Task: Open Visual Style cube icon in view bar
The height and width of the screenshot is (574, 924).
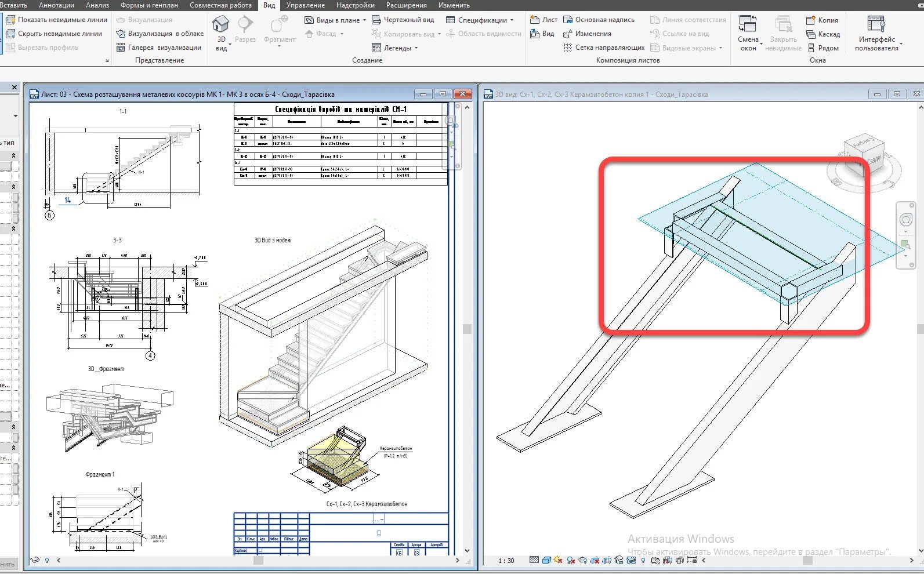Action: pyautogui.click(x=546, y=560)
